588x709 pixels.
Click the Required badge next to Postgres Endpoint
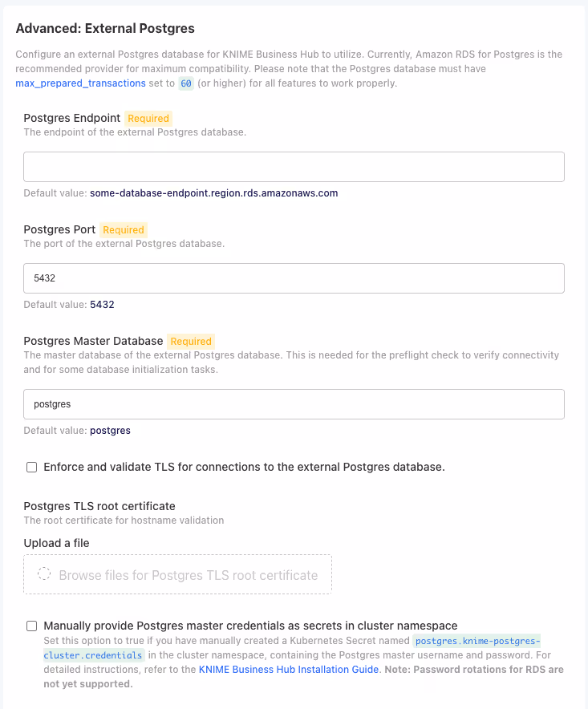pos(148,118)
